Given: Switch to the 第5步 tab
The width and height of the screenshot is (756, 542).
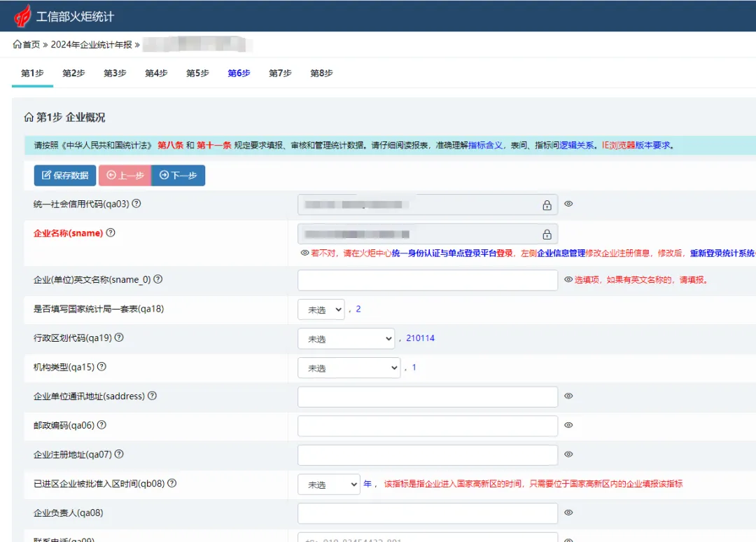Looking at the screenshot, I should point(197,74).
